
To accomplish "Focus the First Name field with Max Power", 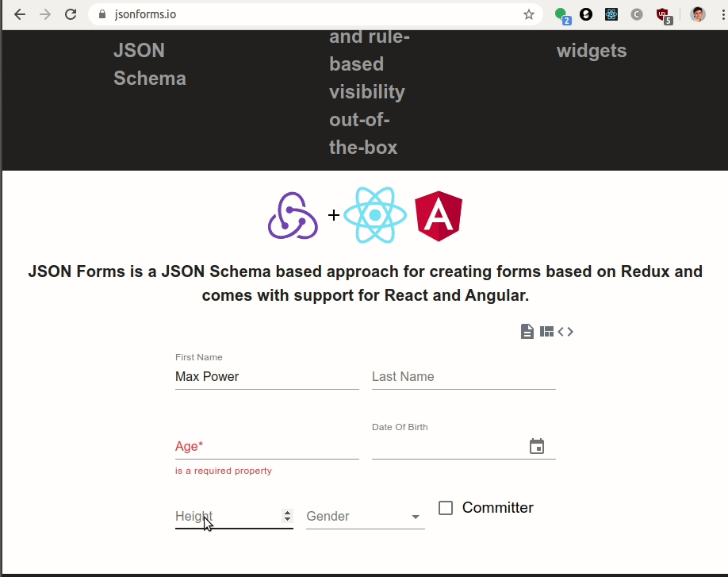I will coord(267,377).
